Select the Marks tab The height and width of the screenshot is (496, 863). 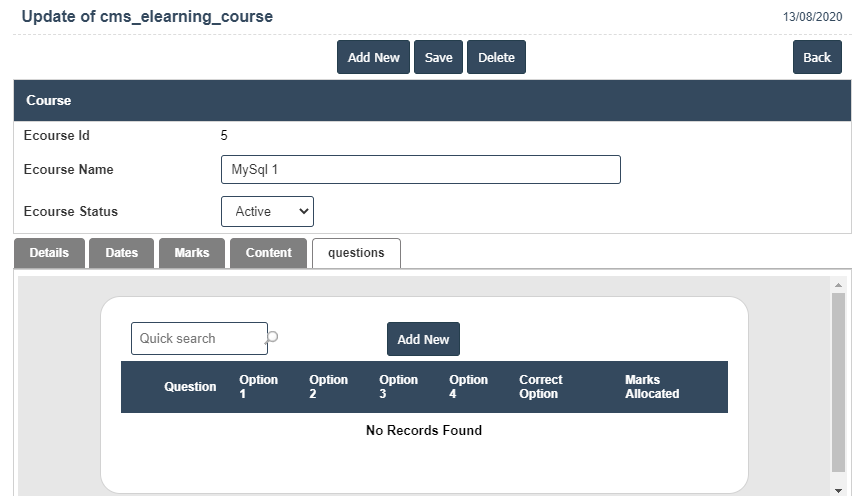[192, 253]
